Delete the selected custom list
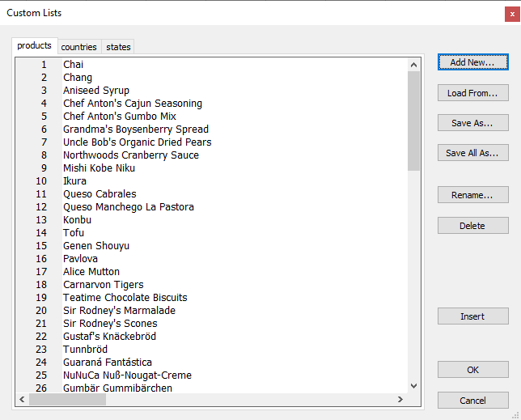The height and width of the screenshot is (420, 521). pos(472,226)
